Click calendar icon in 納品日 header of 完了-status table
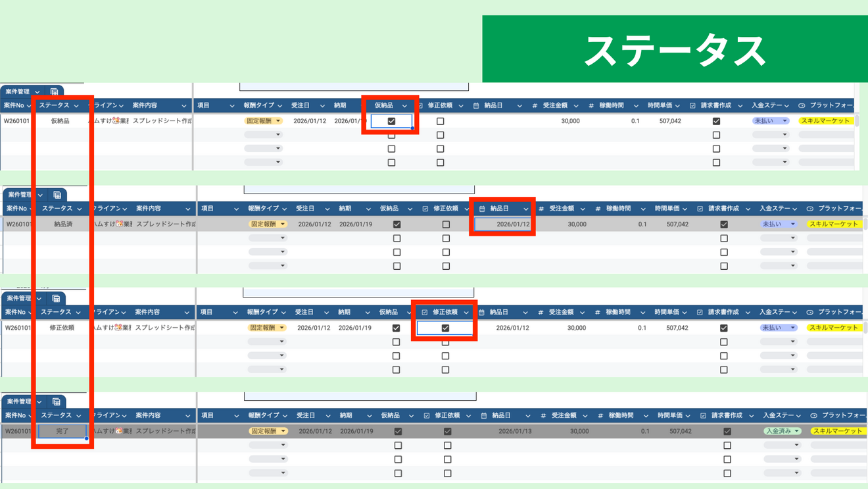Viewport: 868px width, 489px height. [x=484, y=416]
